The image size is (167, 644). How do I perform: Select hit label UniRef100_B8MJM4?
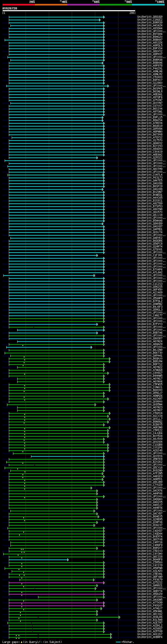(x=150, y=362)
